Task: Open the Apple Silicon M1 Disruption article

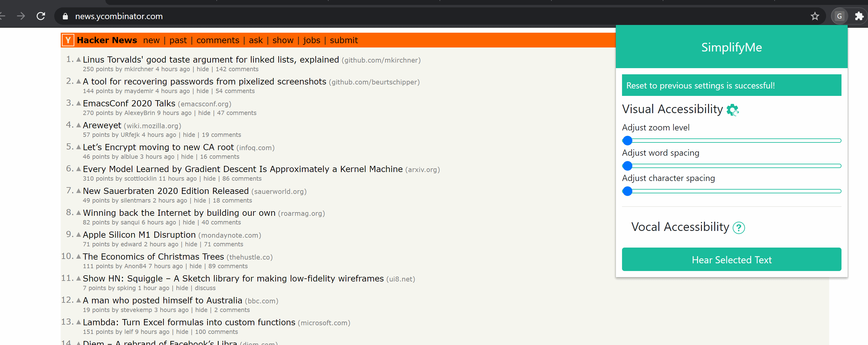Action: coord(139,235)
